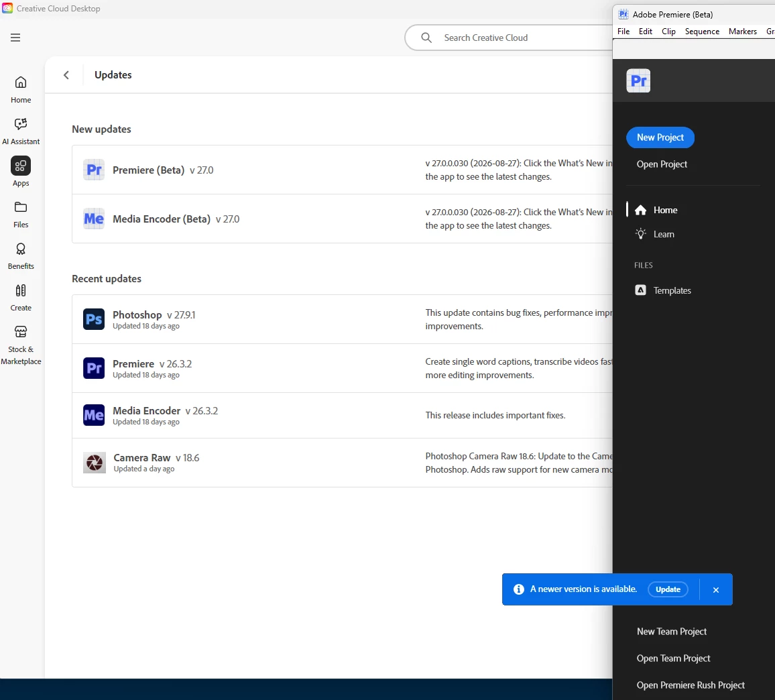The width and height of the screenshot is (775, 700).
Task: Click the Media Encoder (Beta) v 27.0 name
Action: 176,219
